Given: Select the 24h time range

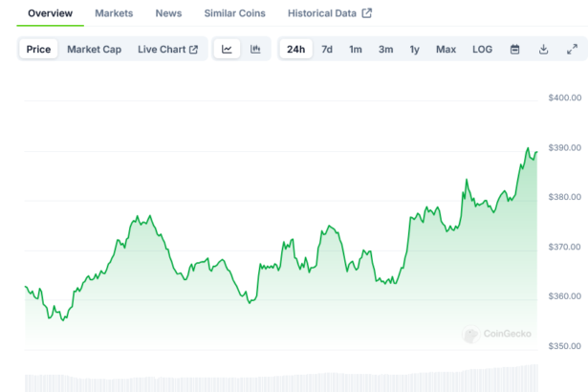Looking at the screenshot, I should point(296,49).
